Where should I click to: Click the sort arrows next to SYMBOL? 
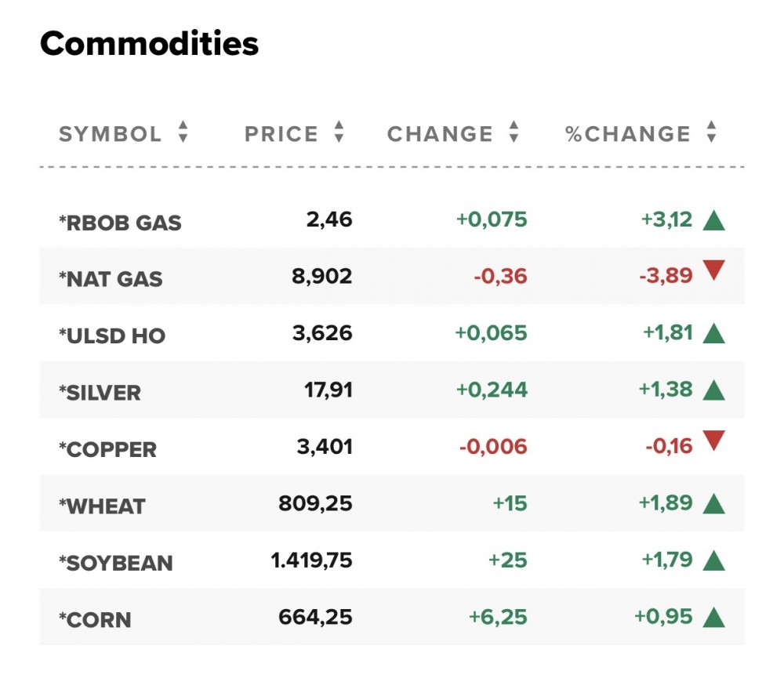coord(183,132)
